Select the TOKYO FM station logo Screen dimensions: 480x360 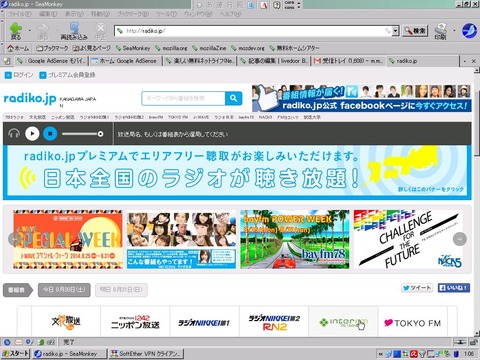[412, 323]
